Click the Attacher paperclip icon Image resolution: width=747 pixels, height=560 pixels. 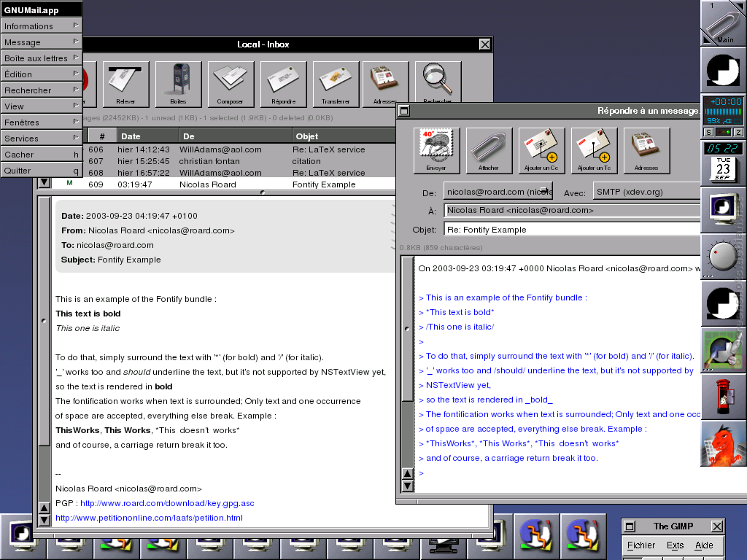click(489, 150)
